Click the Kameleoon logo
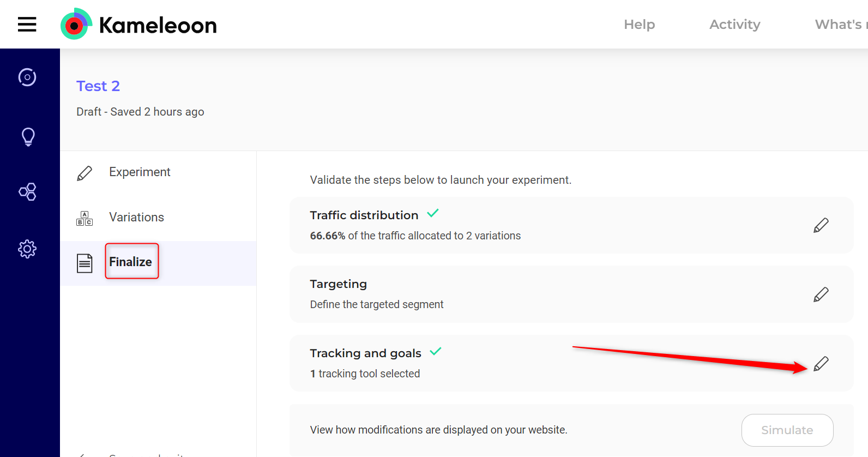Viewport: 868px width, 457px height. [x=138, y=25]
